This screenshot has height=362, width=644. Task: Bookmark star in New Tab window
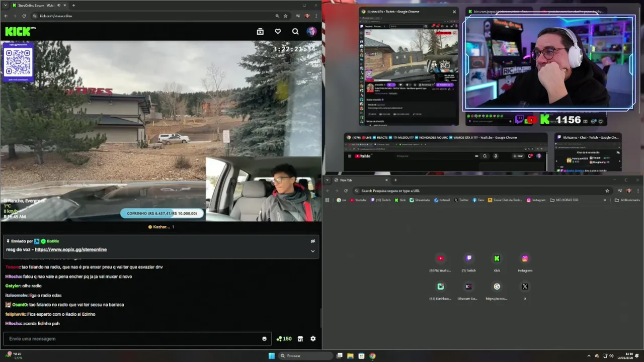[x=607, y=191]
